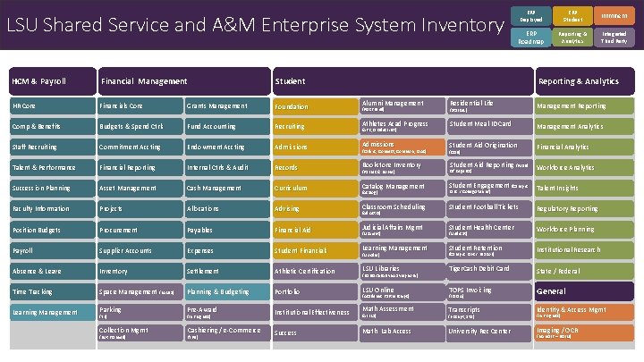The height and width of the screenshot is (362, 644).
Task: Select the Procurement box
Action: 140,230
